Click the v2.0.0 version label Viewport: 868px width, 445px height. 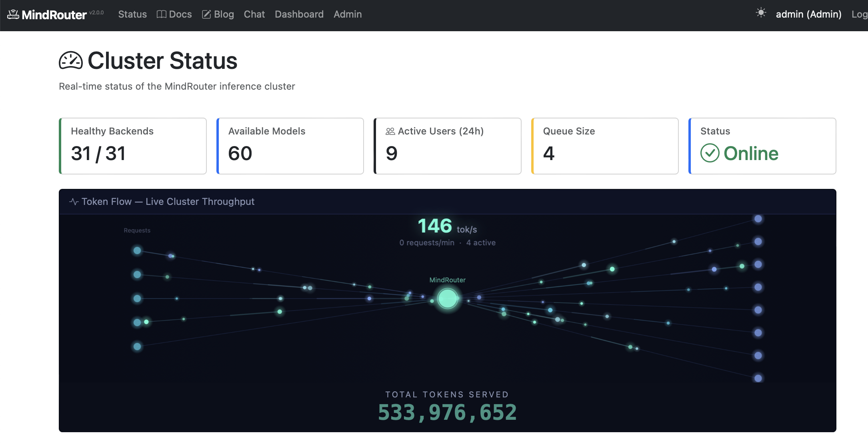[96, 12]
